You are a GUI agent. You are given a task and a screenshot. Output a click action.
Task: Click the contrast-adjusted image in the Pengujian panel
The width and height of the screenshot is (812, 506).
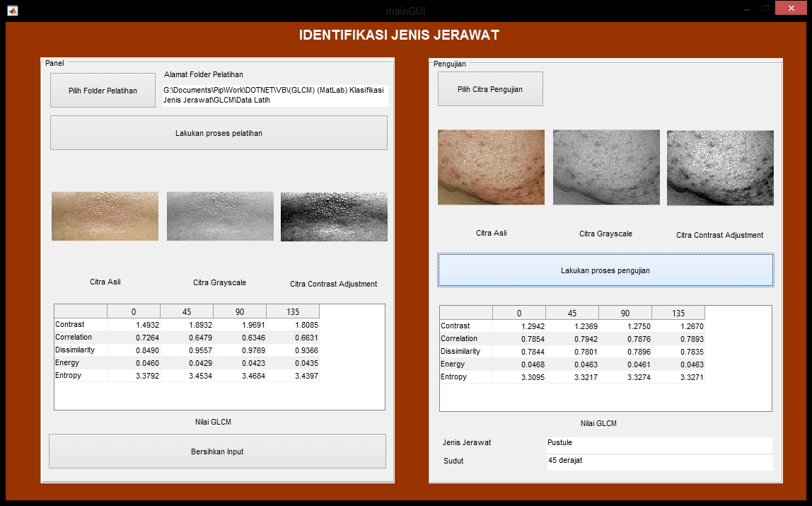720,167
